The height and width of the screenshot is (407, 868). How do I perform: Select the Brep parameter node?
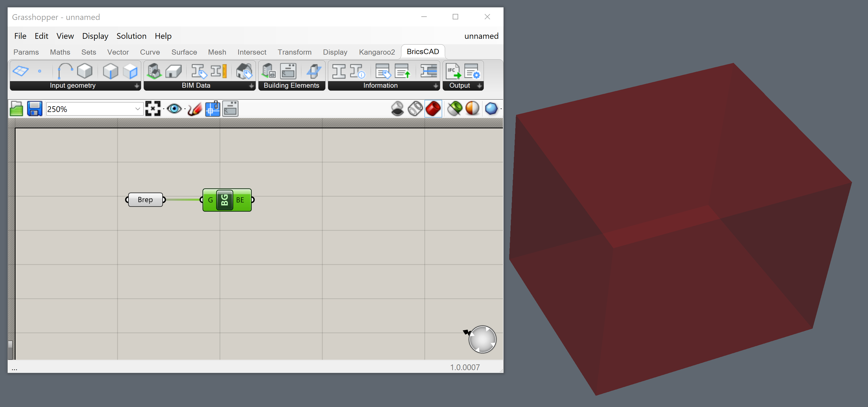pos(145,200)
